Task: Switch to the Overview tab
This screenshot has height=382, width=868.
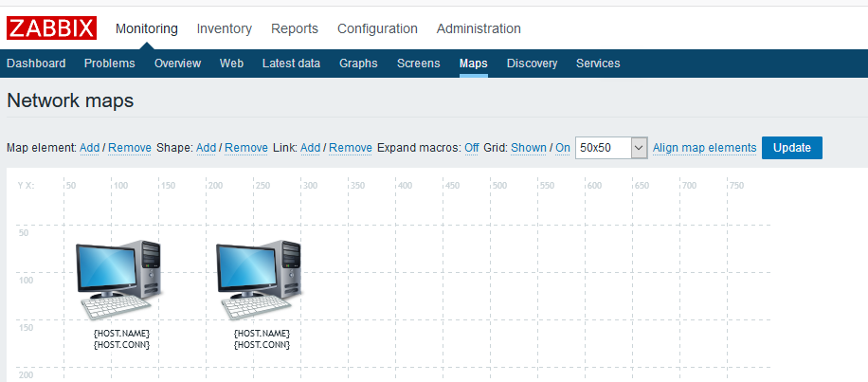Action: (x=178, y=64)
